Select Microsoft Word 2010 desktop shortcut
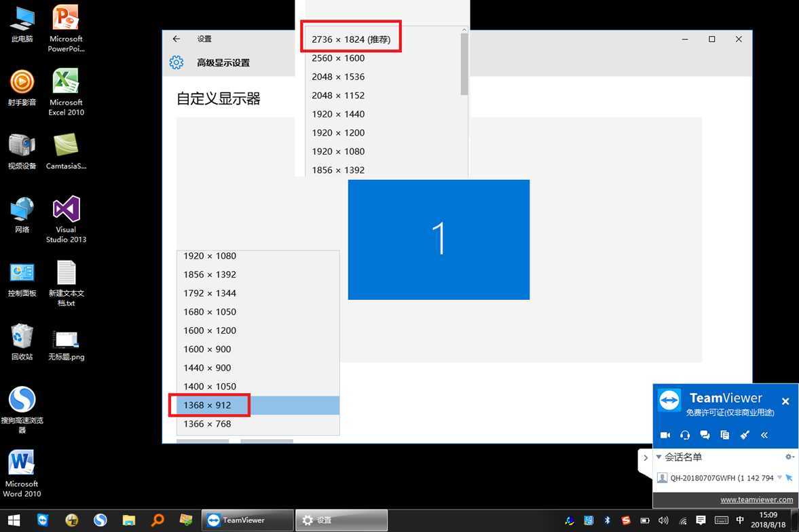799x532 pixels. click(22, 473)
